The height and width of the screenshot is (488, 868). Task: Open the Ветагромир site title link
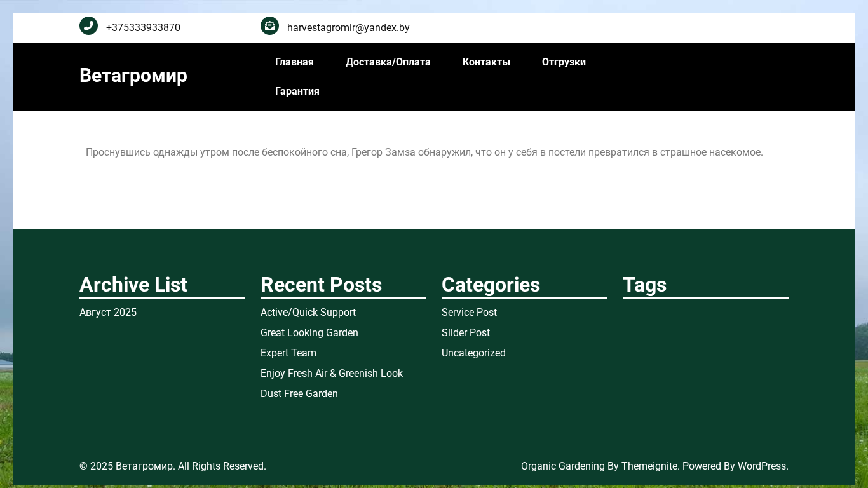133,76
